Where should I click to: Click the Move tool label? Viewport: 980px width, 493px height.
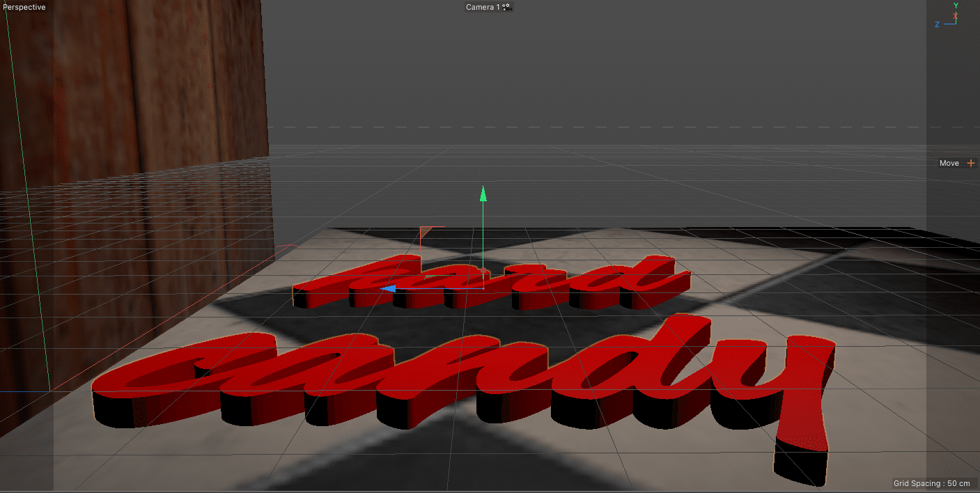(949, 163)
